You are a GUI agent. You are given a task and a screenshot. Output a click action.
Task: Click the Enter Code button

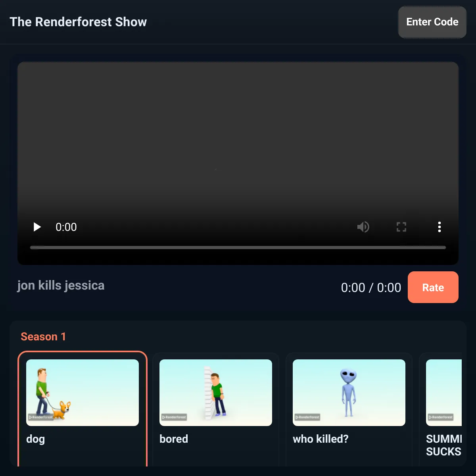click(x=432, y=22)
